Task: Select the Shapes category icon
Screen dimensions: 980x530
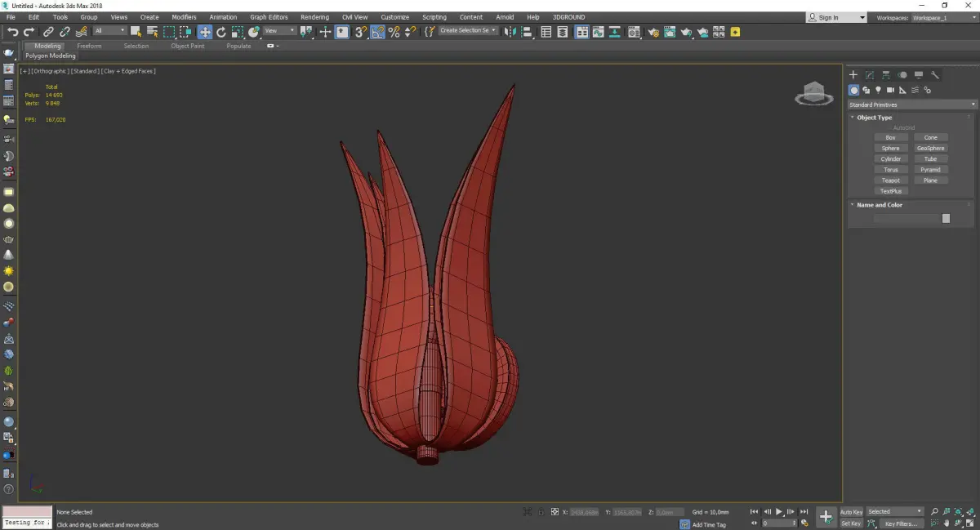Action: (x=866, y=90)
